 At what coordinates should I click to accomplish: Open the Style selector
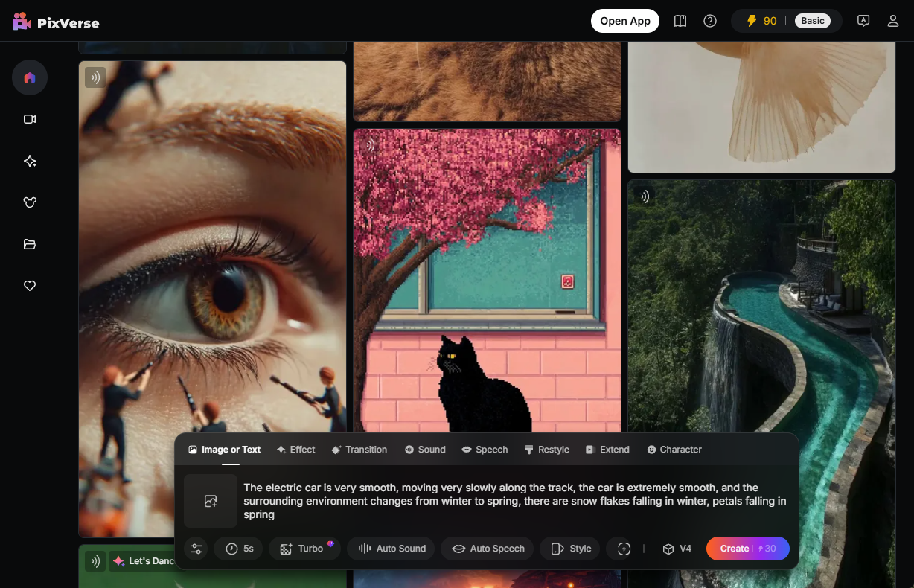pos(570,549)
